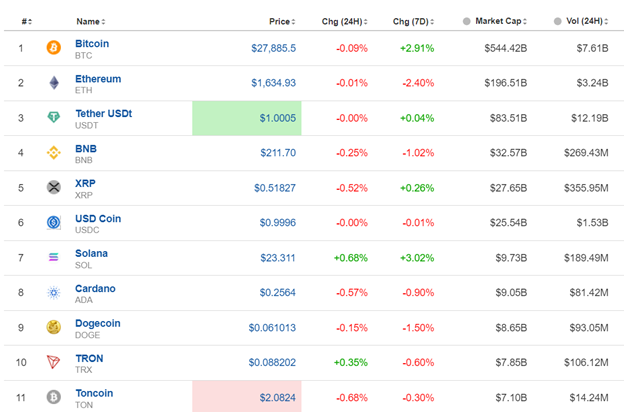Click XRP 24H change -0.52%

(352, 187)
